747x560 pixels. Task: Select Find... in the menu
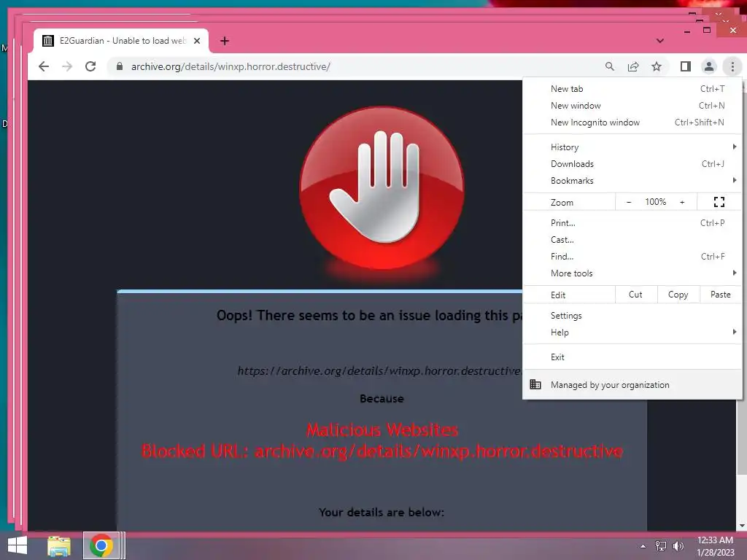coord(632,257)
